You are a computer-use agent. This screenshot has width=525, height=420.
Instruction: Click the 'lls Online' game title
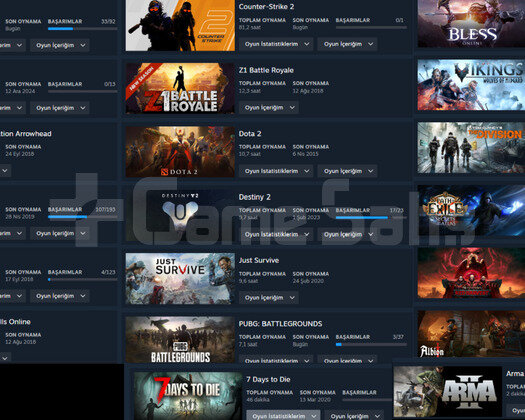pos(15,322)
